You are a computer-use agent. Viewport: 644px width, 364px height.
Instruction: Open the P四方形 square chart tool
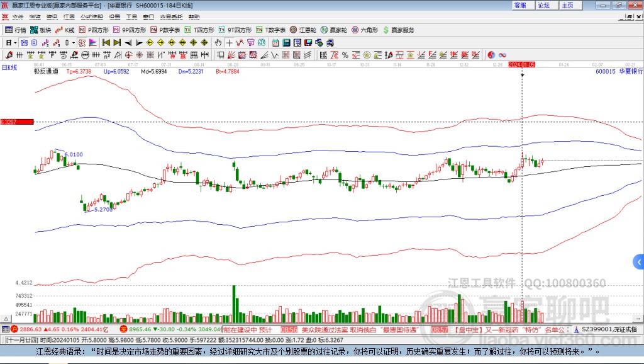(x=94, y=30)
